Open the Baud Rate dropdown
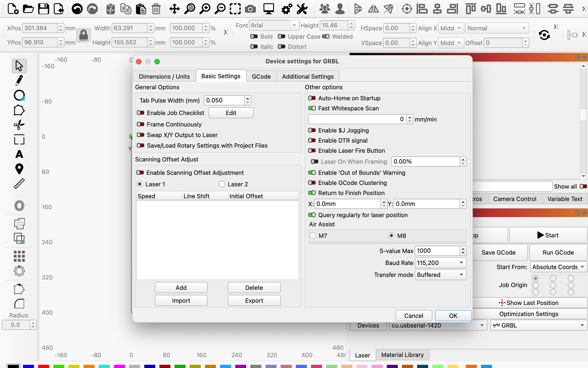 coord(440,263)
